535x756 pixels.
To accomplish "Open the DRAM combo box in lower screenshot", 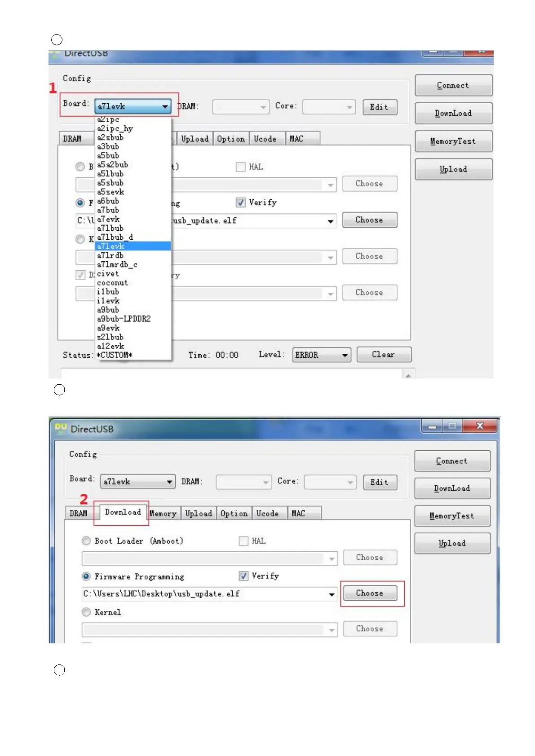I will 243,482.
